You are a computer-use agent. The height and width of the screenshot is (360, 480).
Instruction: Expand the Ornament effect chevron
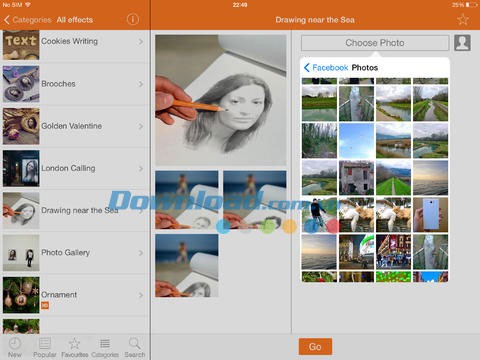pyautogui.click(x=141, y=295)
